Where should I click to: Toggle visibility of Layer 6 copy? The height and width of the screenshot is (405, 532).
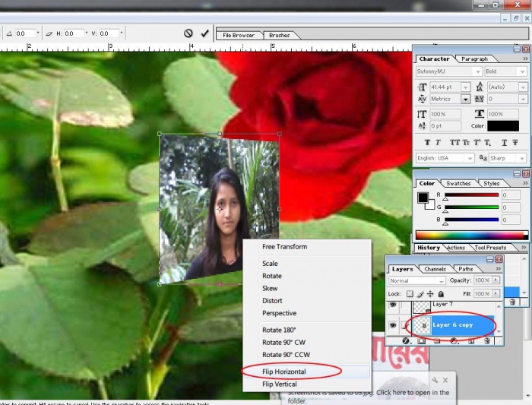393,325
